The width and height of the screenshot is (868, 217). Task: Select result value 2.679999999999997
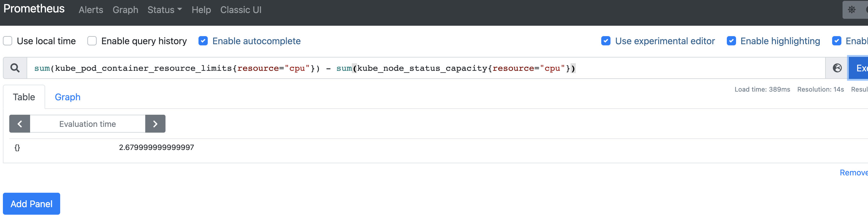coord(156,147)
